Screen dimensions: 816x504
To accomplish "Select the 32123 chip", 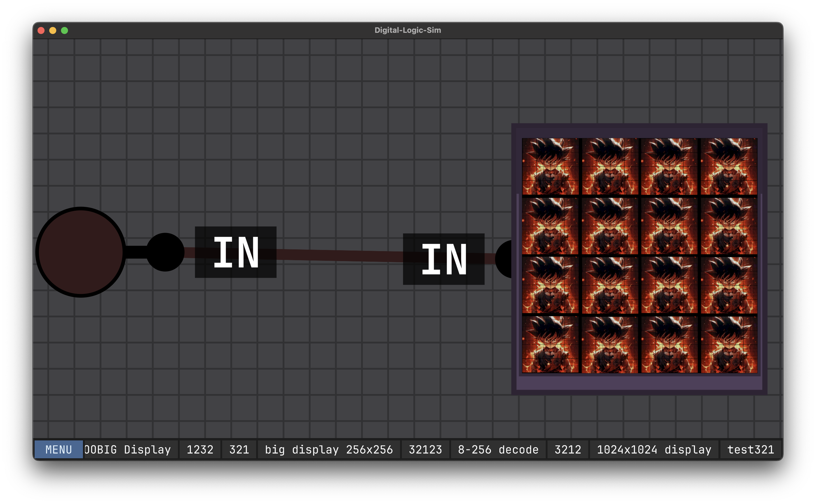I will [425, 449].
